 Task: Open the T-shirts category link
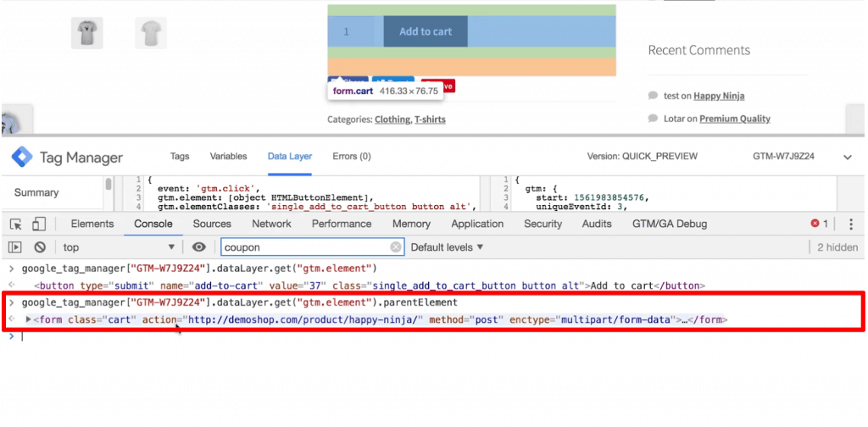pyautogui.click(x=430, y=119)
